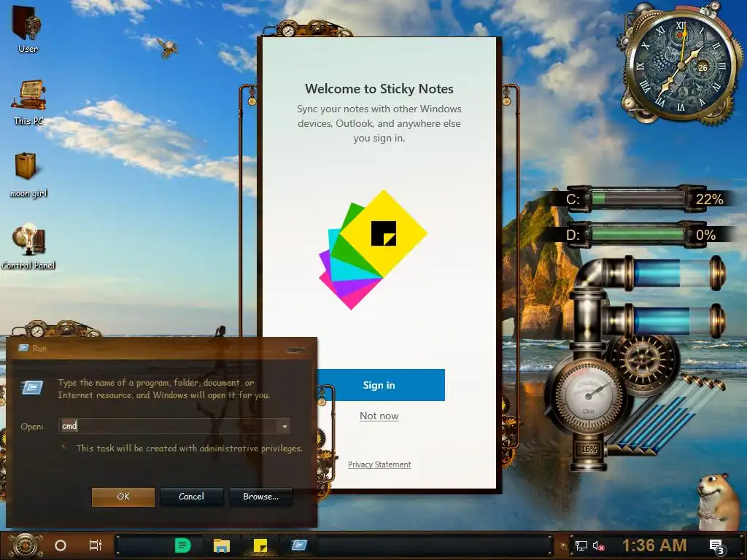Click the lower blue pipe meter

[671, 321]
